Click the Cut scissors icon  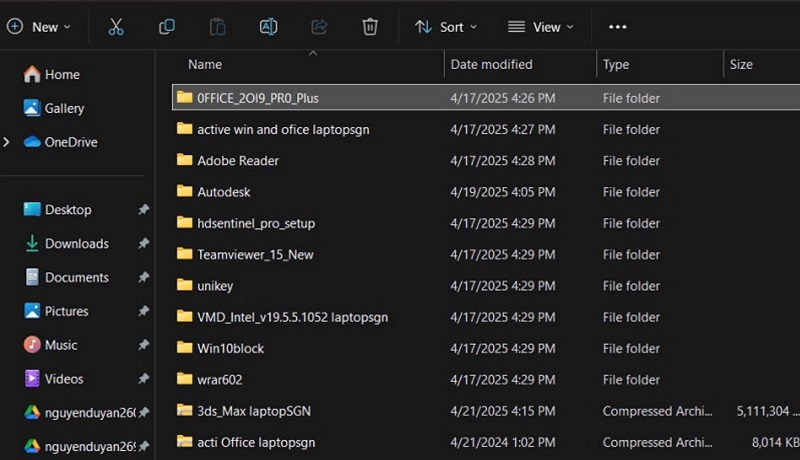click(116, 27)
